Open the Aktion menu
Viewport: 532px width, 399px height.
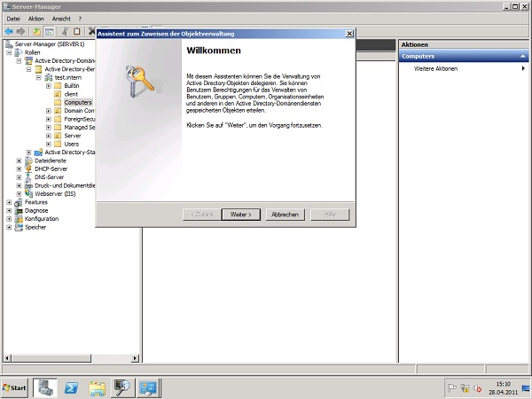click(x=36, y=19)
